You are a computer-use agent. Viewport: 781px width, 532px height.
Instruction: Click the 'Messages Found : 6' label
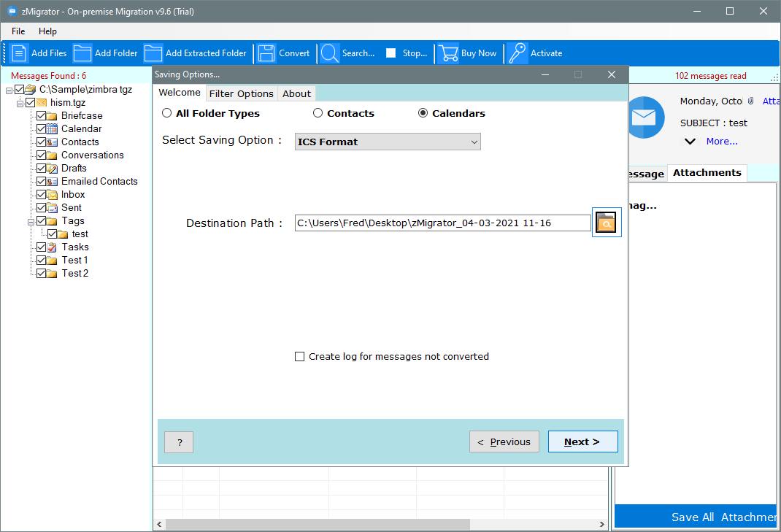(x=48, y=76)
